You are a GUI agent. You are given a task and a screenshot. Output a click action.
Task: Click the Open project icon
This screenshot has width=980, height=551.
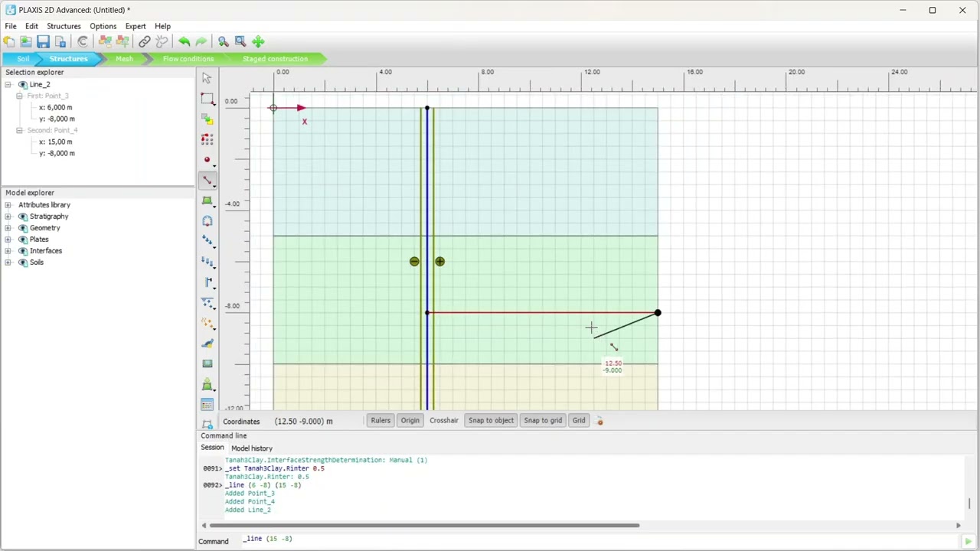pos(26,41)
